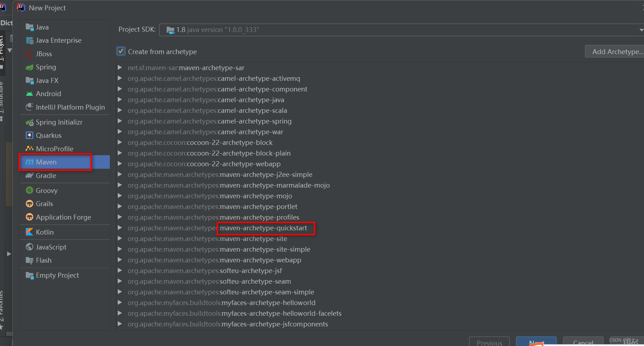Expand myfaces-archetype-helloworld arrow
Screen dimensions: 644x346
(x=120, y=303)
